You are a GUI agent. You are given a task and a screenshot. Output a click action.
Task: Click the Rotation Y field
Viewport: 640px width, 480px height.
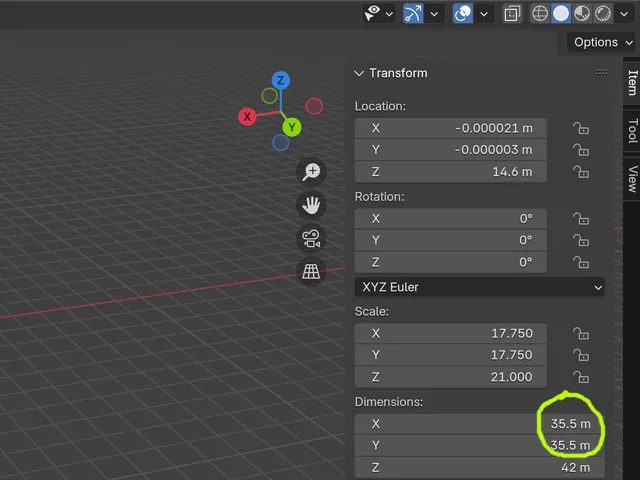pos(450,240)
